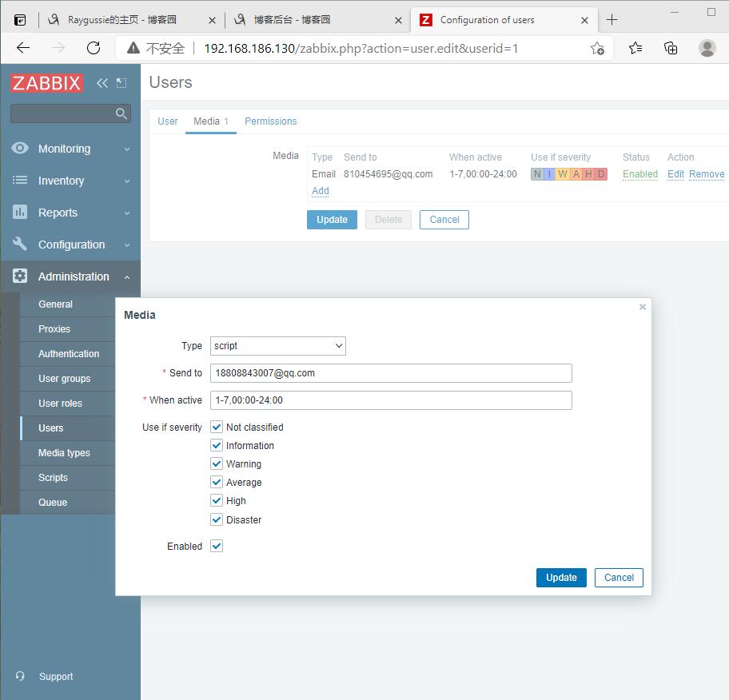Toggle the Disaster severity checkbox
729x700 pixels.
click(217, 519)
